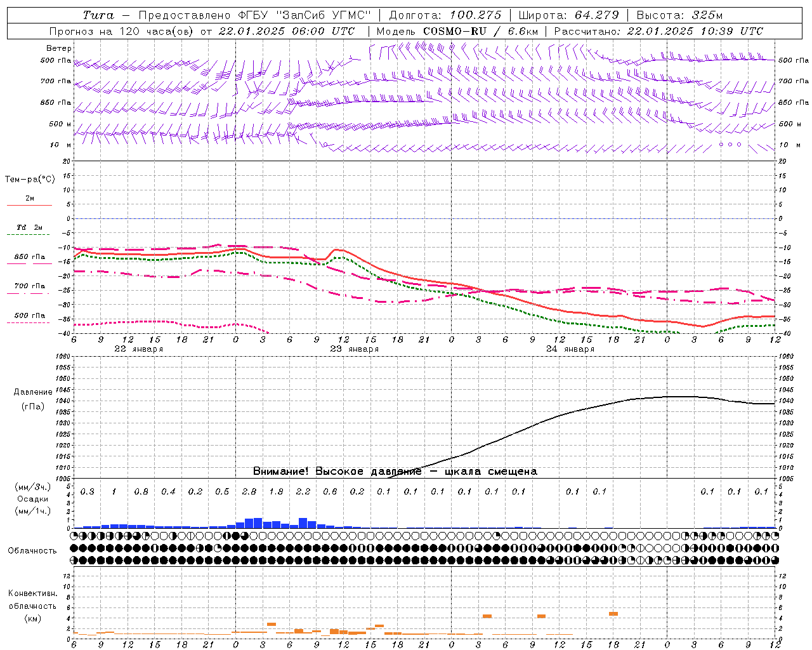The image size is (812, 650).
Task: Click the "23 января" date label
Action: tap(354, 349)
